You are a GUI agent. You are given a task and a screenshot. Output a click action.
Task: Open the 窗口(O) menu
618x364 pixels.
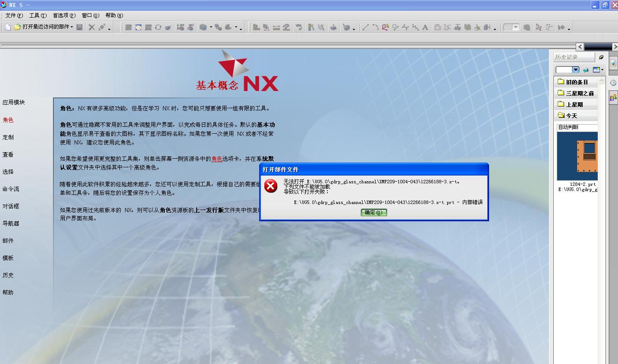click(x=91, y=16)
